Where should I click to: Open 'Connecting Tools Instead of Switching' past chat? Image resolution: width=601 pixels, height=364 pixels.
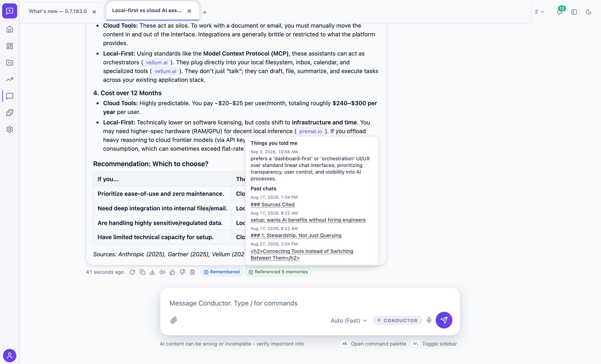(x=302, y=254)
